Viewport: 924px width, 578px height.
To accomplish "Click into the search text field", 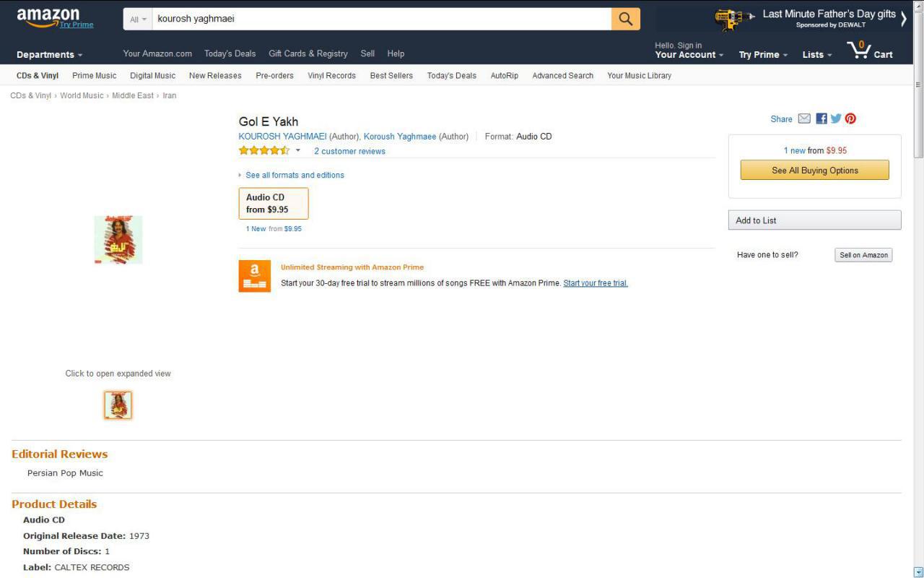I will coord(381,19).
